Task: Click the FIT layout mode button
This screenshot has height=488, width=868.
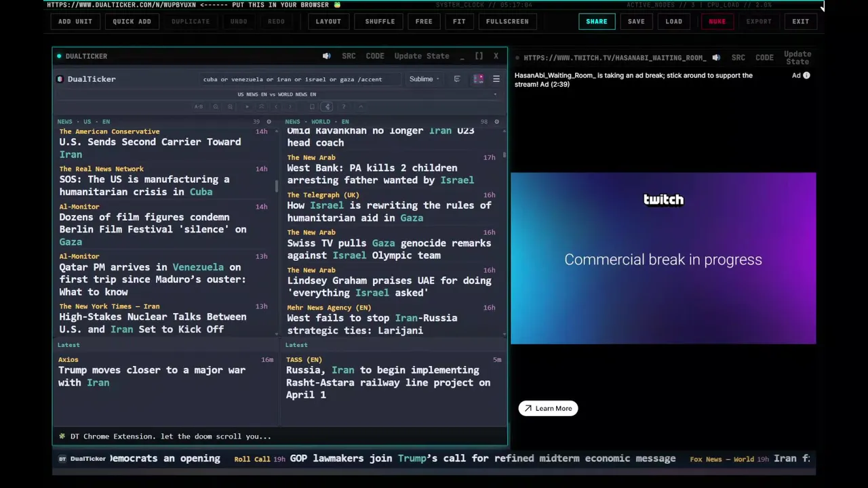Action: [459, 21]
